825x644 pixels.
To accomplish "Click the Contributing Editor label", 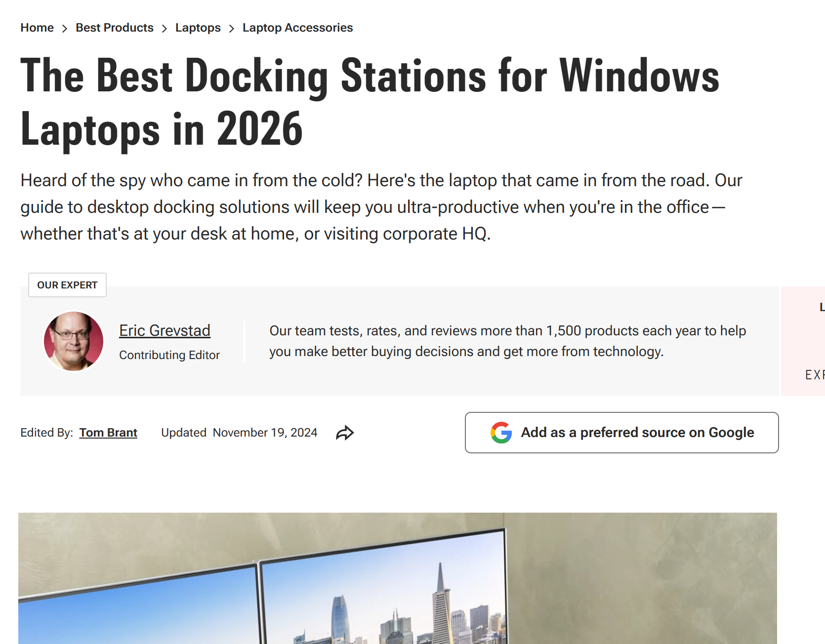I will click(x=169, y=355).
